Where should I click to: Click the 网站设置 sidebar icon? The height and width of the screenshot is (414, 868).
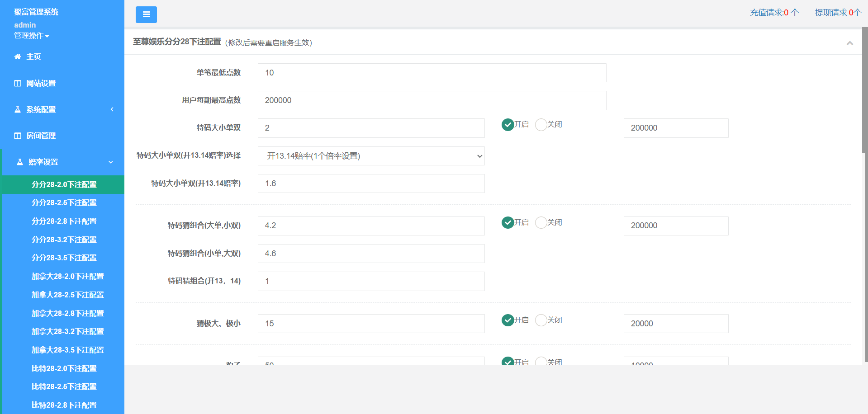click(x=18, y=83)
